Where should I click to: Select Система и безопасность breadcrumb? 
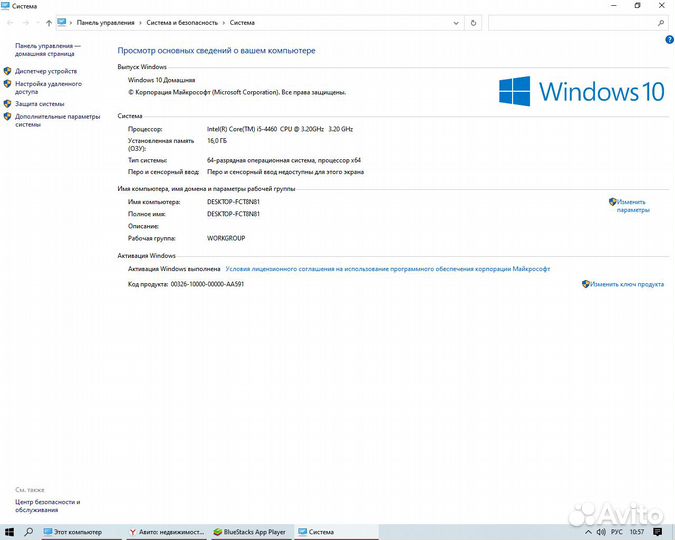[182, 23]
